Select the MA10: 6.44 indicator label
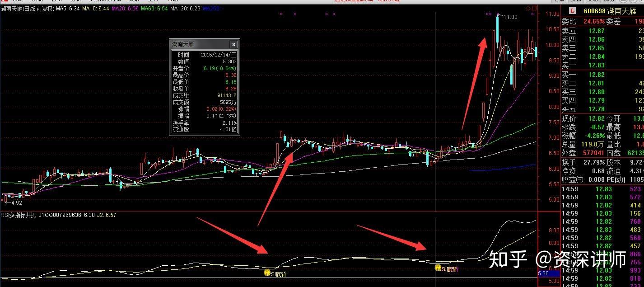This screenshot has height=287, width=644. tap(96, 9)
